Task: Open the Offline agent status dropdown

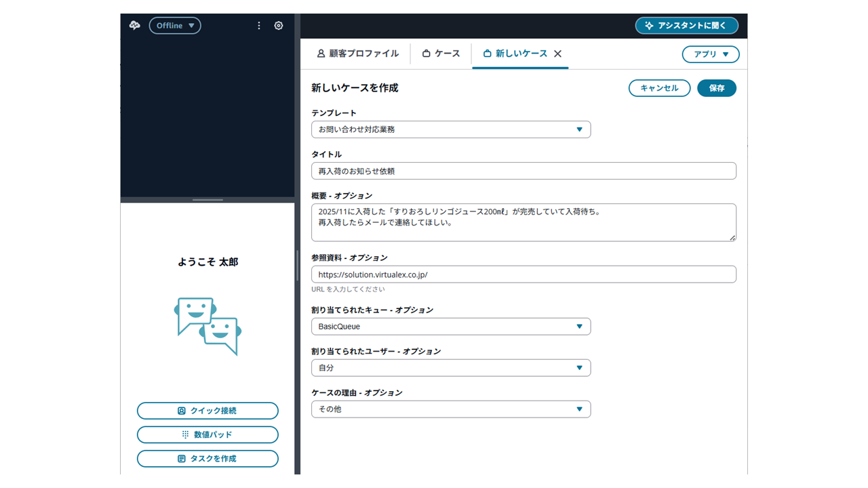Action: [175, 26]
